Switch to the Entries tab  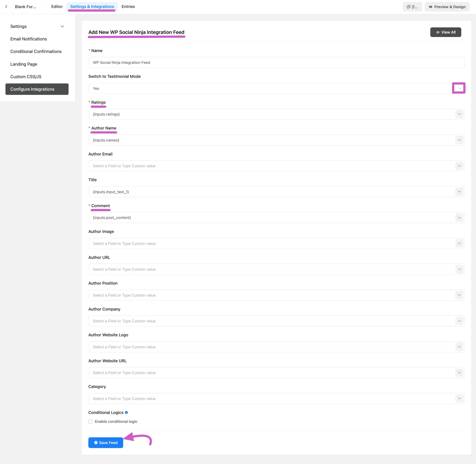pos(128,7)
